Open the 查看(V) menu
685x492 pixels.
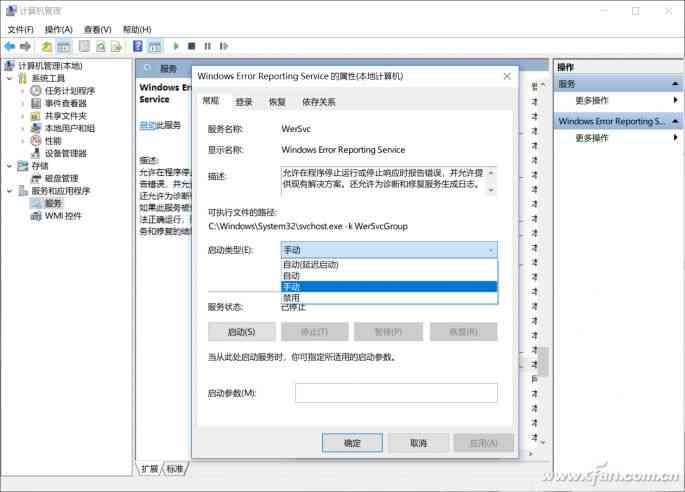(x=97, y=29)
